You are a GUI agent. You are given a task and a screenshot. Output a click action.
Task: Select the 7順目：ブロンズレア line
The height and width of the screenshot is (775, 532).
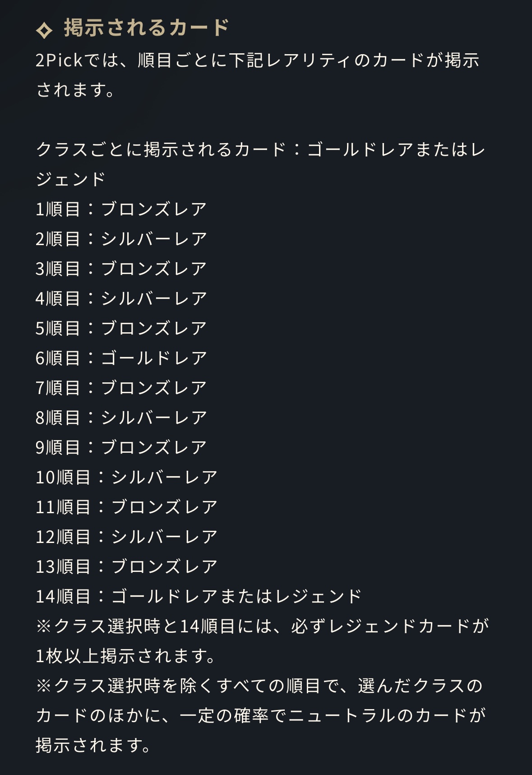[121, 388]
